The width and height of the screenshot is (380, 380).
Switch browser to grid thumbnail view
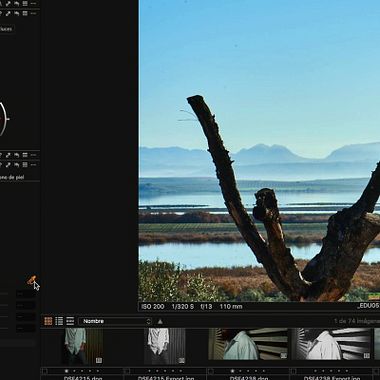click(x=48, y=321)
